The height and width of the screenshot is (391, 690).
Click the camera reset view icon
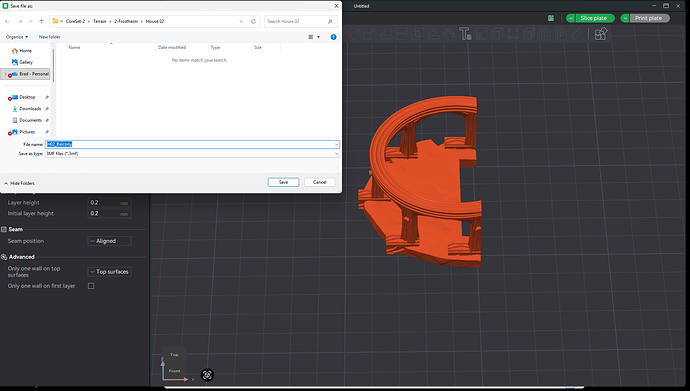pos(207,375)
